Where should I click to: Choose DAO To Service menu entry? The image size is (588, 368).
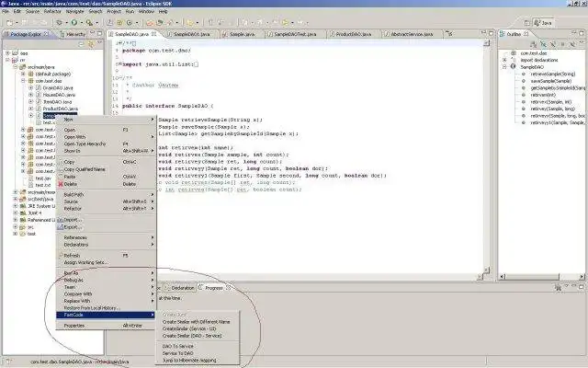[x=178, y=346]
